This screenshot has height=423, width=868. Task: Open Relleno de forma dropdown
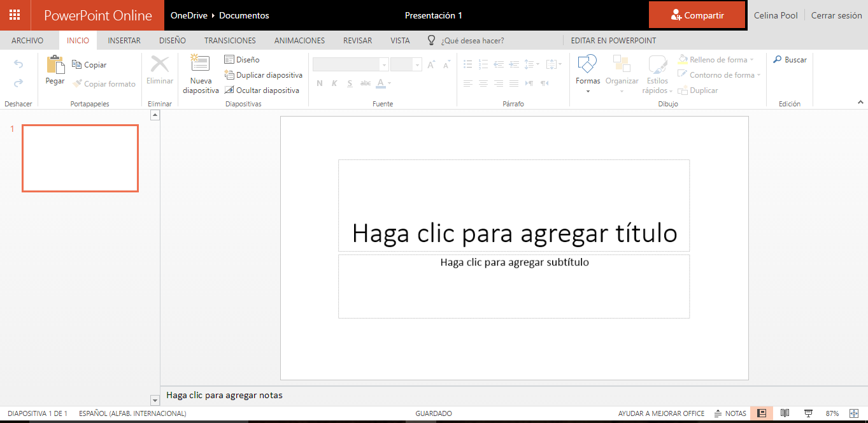pyautogui.click(x=716, y=60)
